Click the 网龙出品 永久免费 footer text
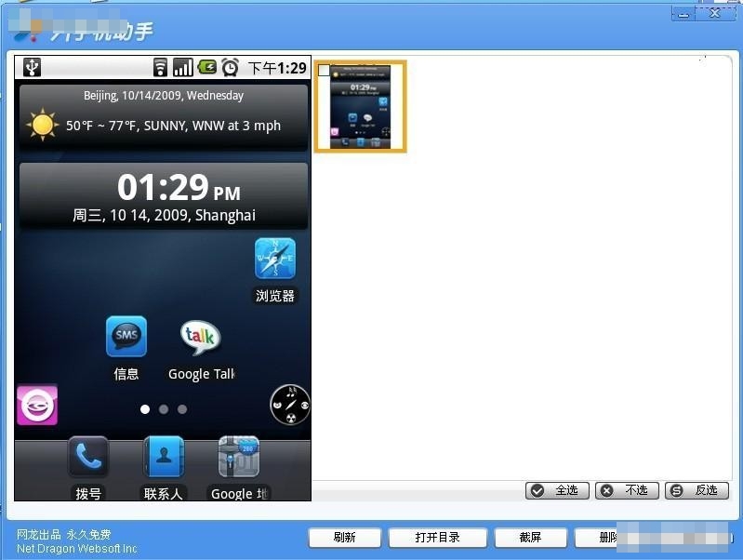Screen dimensions: 743x560 point(63,534)
